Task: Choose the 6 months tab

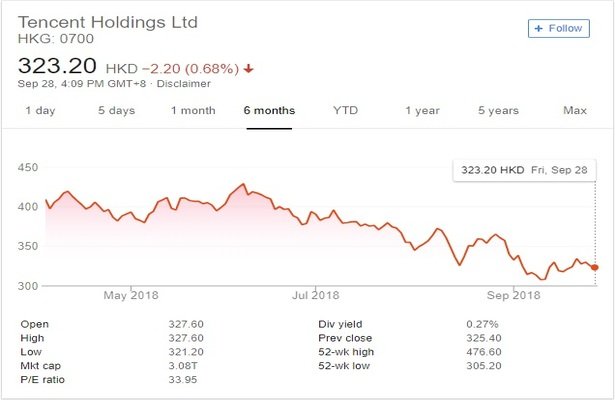Action: [x=269, y=110]
